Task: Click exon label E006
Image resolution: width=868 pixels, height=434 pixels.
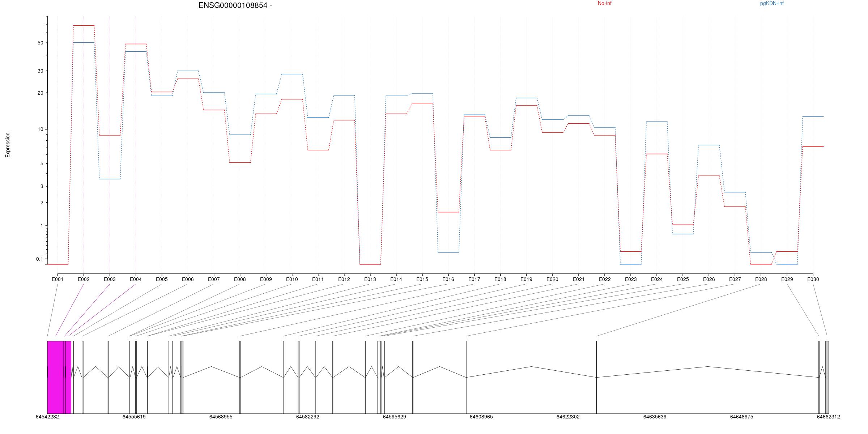Action: click(188, 279)
